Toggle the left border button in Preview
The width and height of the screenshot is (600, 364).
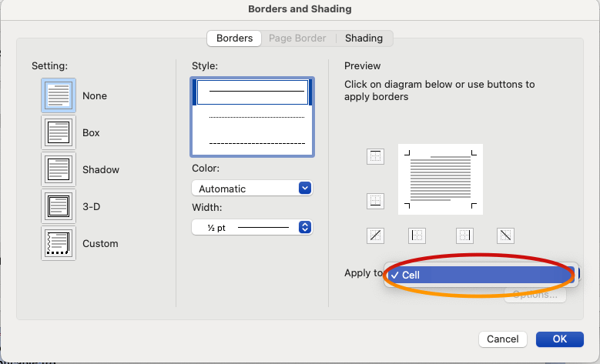(417, 235)
